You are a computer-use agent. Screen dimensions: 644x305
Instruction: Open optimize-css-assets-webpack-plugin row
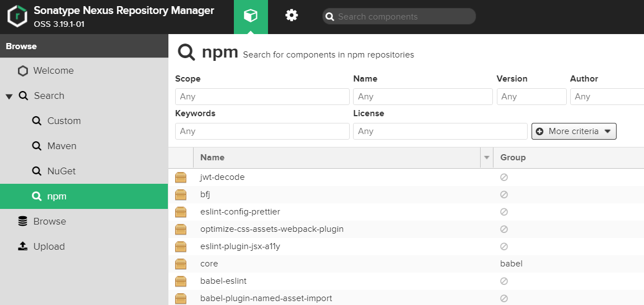[x=406, y=229]
